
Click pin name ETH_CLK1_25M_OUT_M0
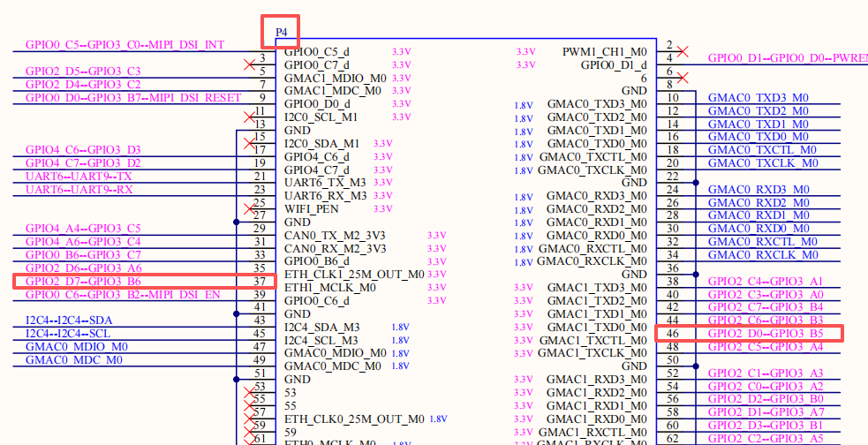[354, 274]
